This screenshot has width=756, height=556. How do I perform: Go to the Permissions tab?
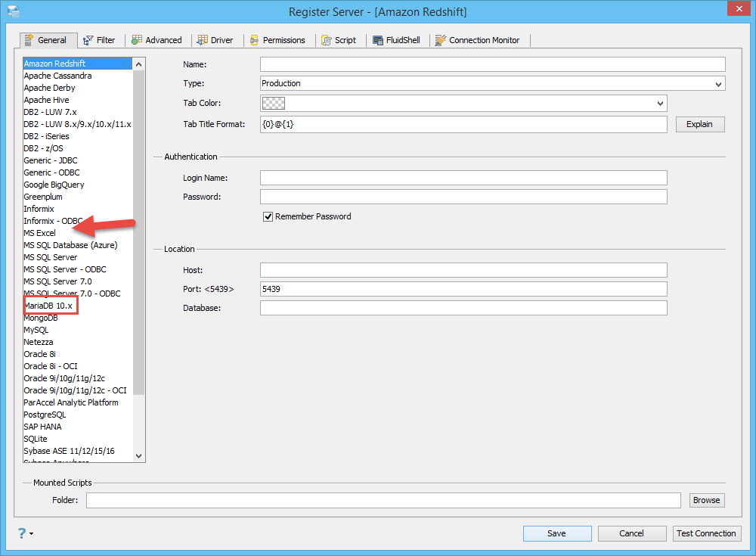pyautogui.click(x=277, y=40)
